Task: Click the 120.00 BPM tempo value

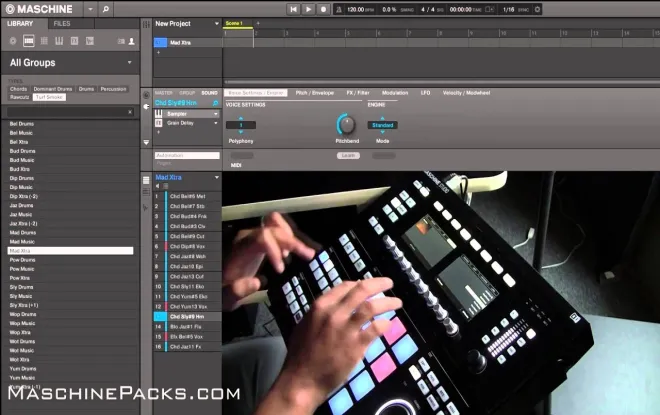Action: [x=355, y=9]
